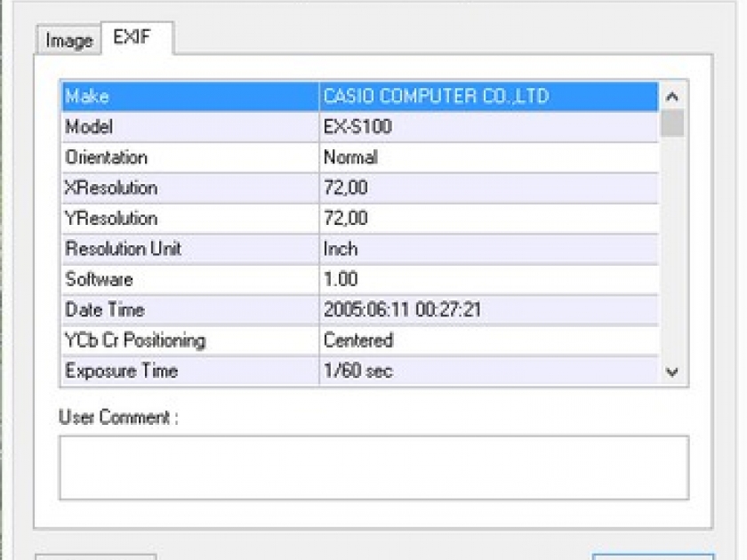Select the Make row label
The width and height of the screenshot is (747, 560).
[x=87, y=97]
